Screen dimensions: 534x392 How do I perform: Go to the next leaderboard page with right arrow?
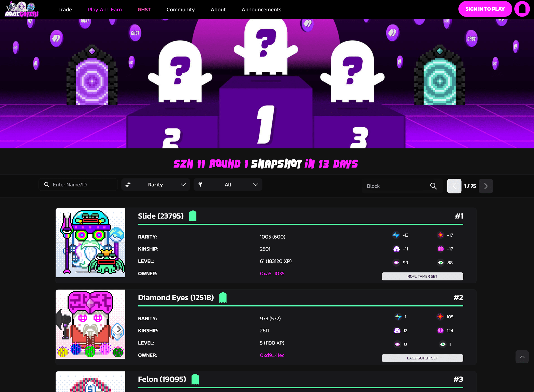pos(486,186)
